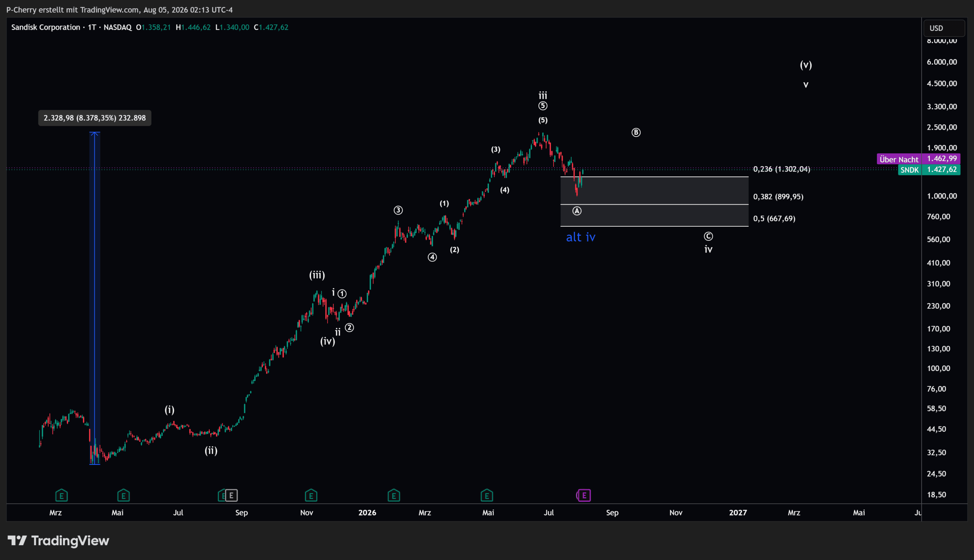Select the low value "1.340,00" in the legend
Viewport: 974px width, 560px height.
pyautogui.click(x=235, y=27)
